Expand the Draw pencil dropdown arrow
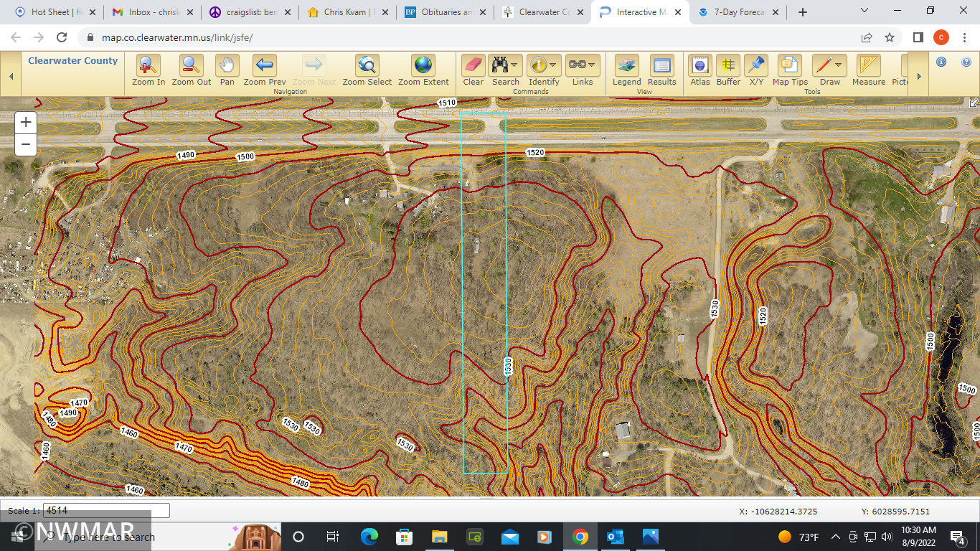 coord(838,65)
